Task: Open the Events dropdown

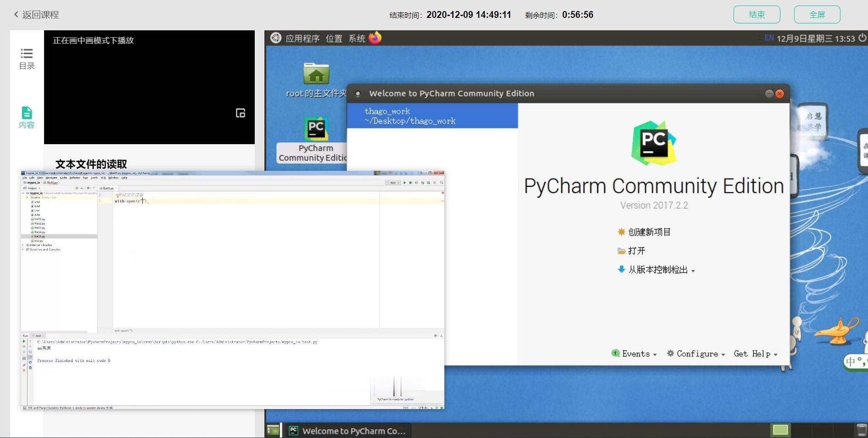Action: click(x=634, y=354)
